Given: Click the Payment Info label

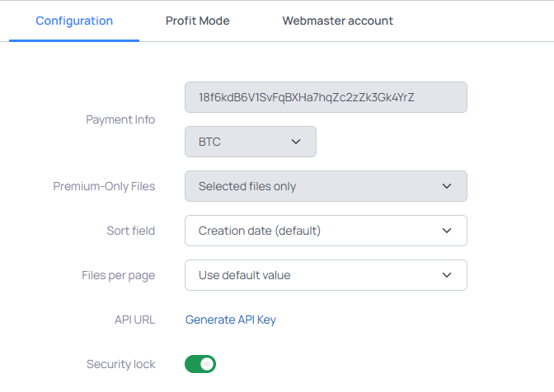Looking at the screenshot, I should pos(120,119).
